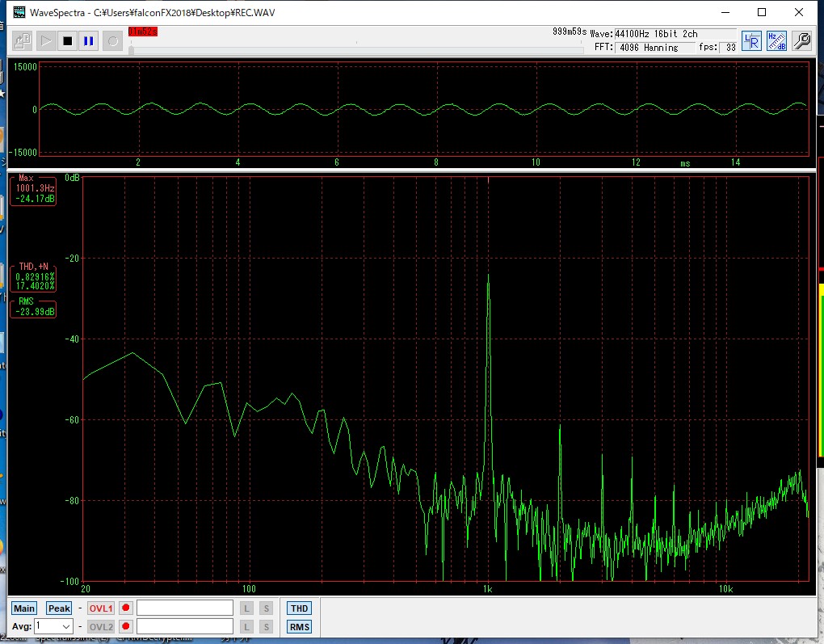The image size is (824, 644).
Task: Click the red record dot beside OVL2
Action: tap(126, 626)
